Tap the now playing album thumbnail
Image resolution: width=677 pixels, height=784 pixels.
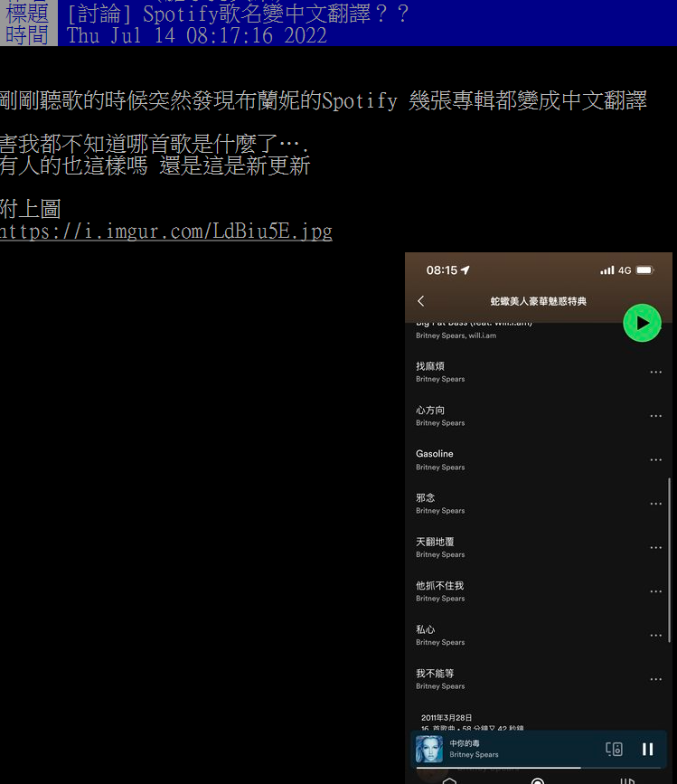coord(429,749)
